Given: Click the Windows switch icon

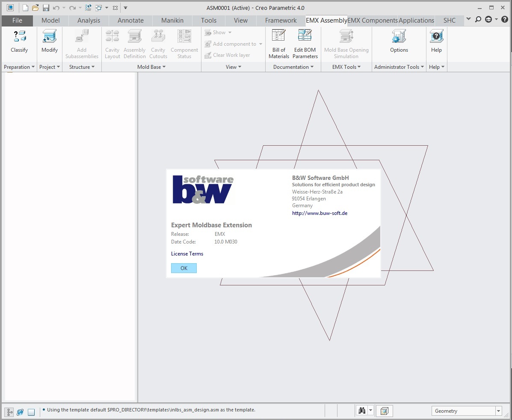Looking at the screenshot, I should (98, 8).
